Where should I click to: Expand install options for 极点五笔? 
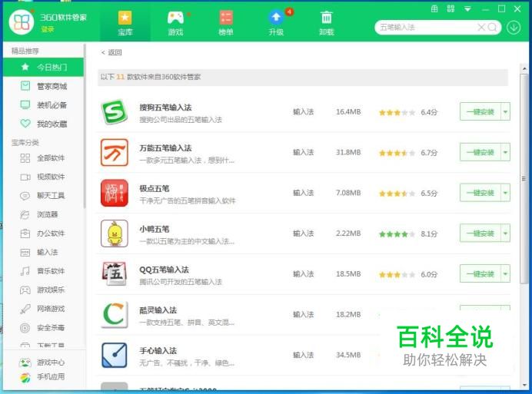coord(506,193)
